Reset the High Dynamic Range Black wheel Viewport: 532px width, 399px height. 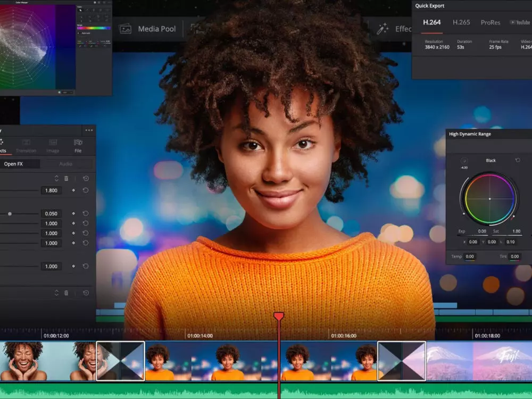pyautogui.click(x=517, y=161)
